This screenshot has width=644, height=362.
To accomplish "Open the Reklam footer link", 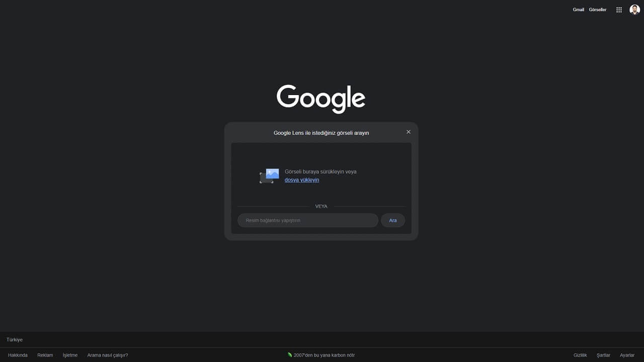I will point(45,355).
